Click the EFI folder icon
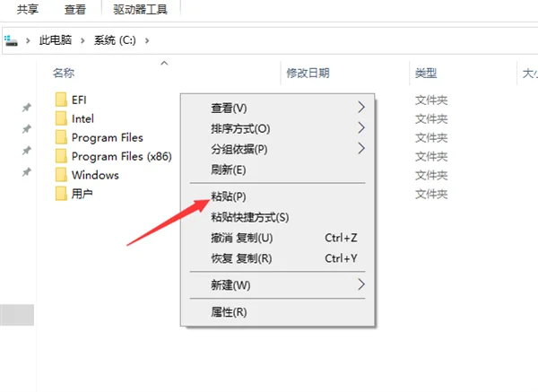Screen dimensions: 538x392 [61, 100]
